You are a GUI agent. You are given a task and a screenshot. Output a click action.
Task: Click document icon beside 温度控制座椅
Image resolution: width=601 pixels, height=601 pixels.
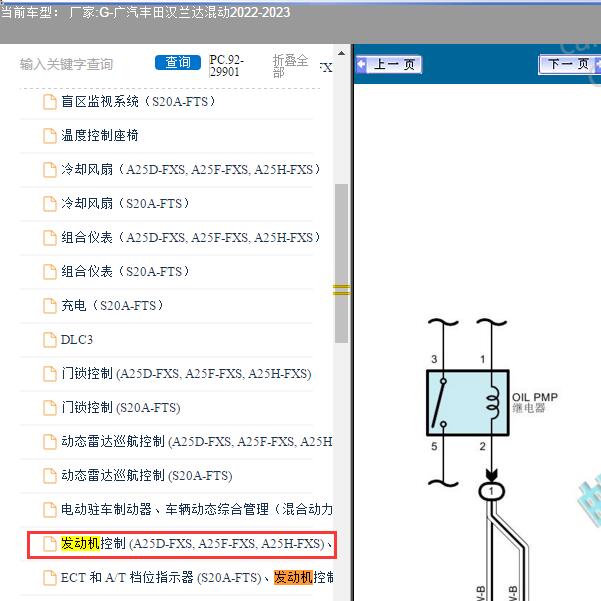coord(50,136)
